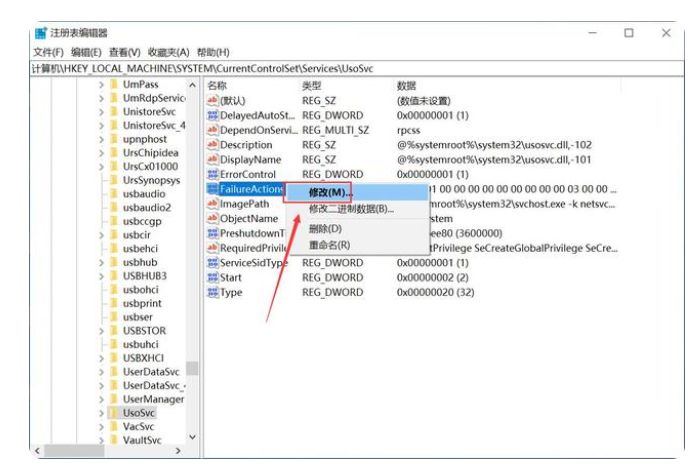Image resolution: width=696 pixels, height=465 pixels.
Task: Expand the UmPass tree node
Action: (102, 86)
